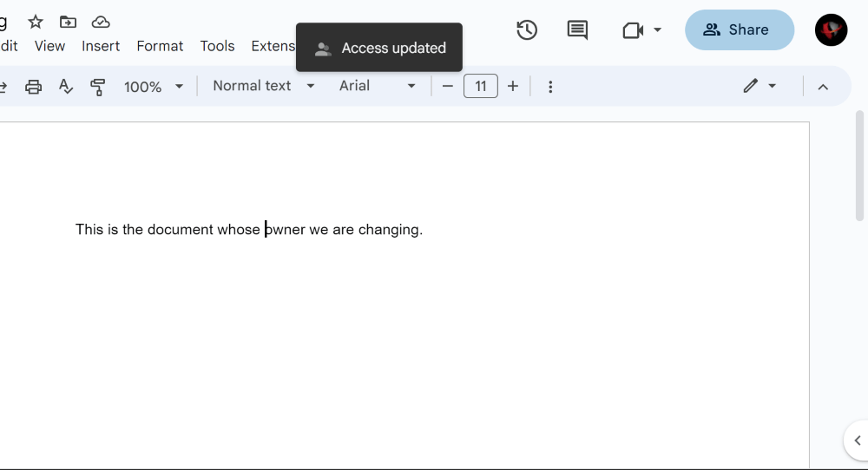Open the Normal text style dropdown
The height and width of the screenshot is (470, 868).
(x=264, y=86)
